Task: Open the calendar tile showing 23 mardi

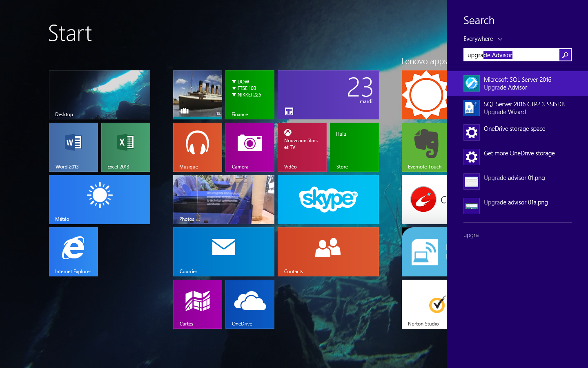Action: [x=328, y=95]
